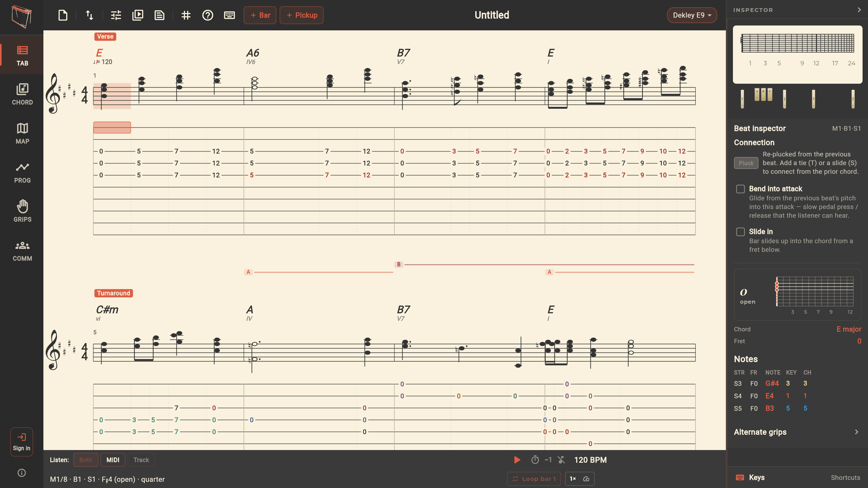This screenshot has height=488, width=868.
Task: Open the COMM community view
Action: (x=22, y=251)
